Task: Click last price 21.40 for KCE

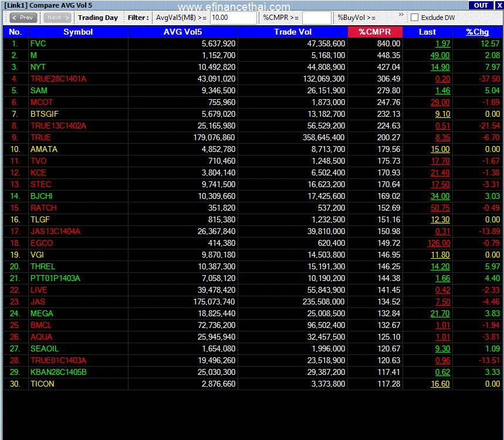Action: tap(440, 172)
